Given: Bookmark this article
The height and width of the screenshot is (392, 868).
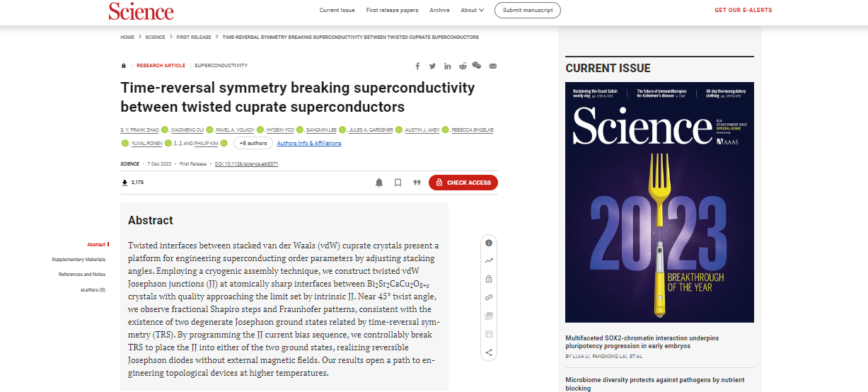Looking at the screenshot, I should 398,183.
